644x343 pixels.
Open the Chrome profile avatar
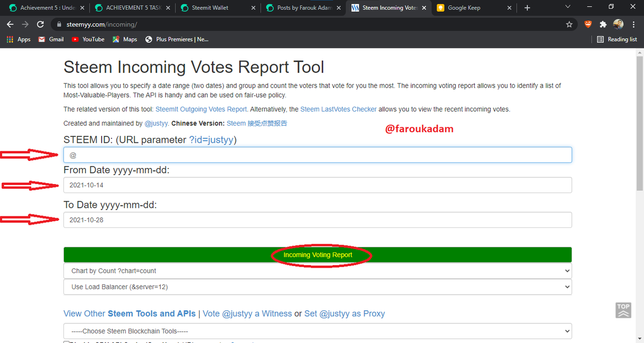(618, 24)
